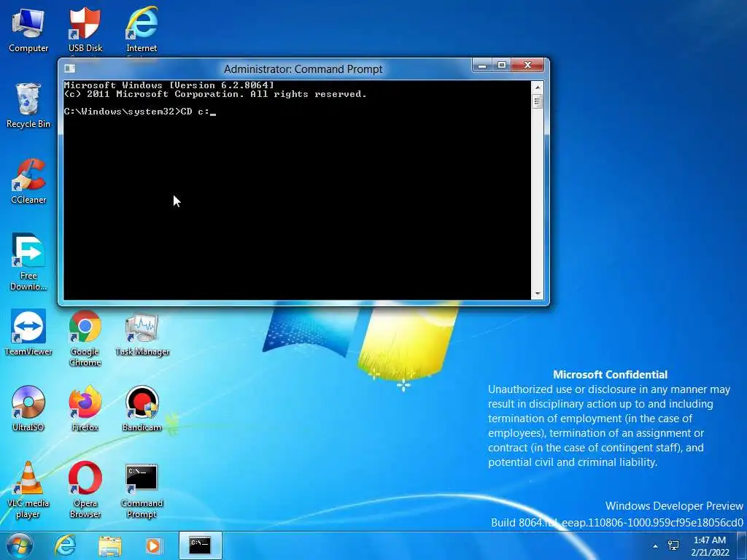Launch Internet Explorer from the taskbar
747x560 pixels.
click(65, 545)
